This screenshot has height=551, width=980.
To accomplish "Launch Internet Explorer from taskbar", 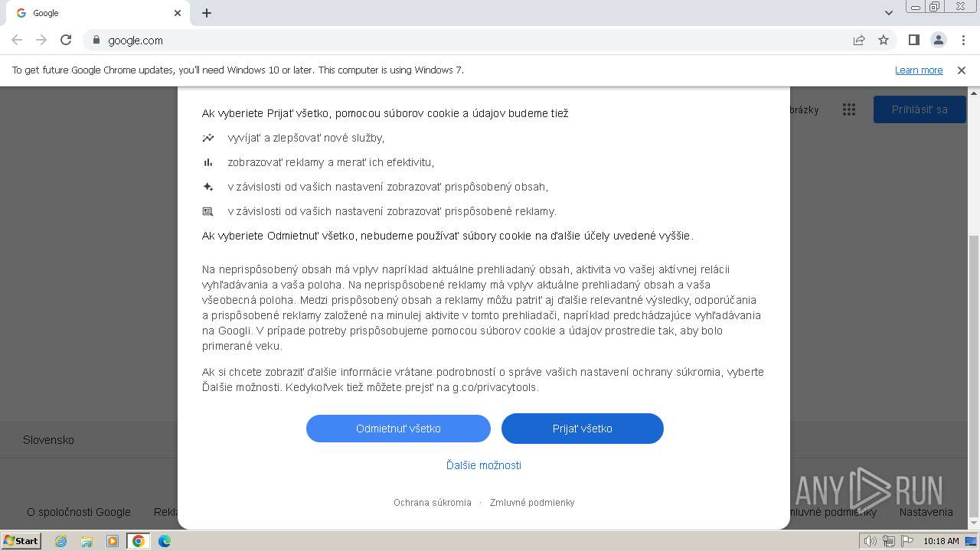I will [x=60, y=541].
